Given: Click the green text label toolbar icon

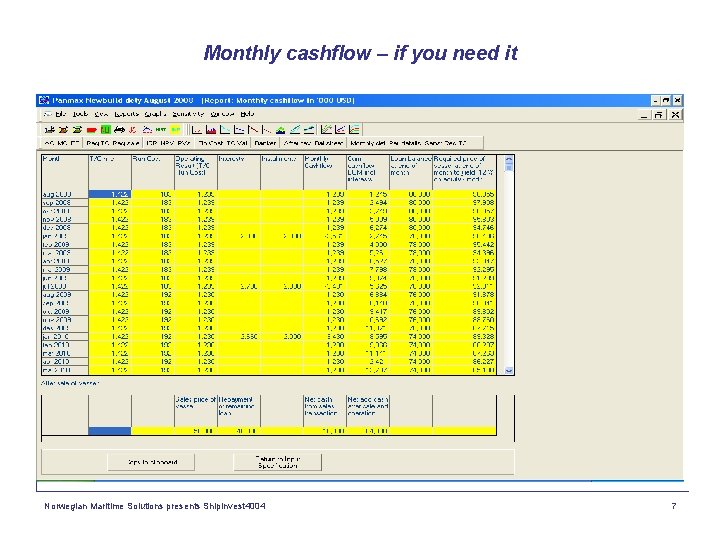Looking at the screenshot, I should 161,130.
